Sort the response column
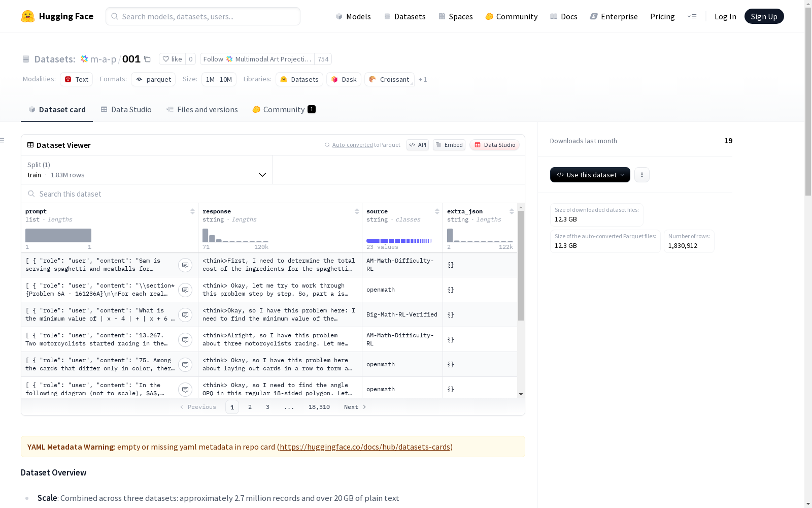The width and height of the screenshot is (812, 508). click(357, 211)
